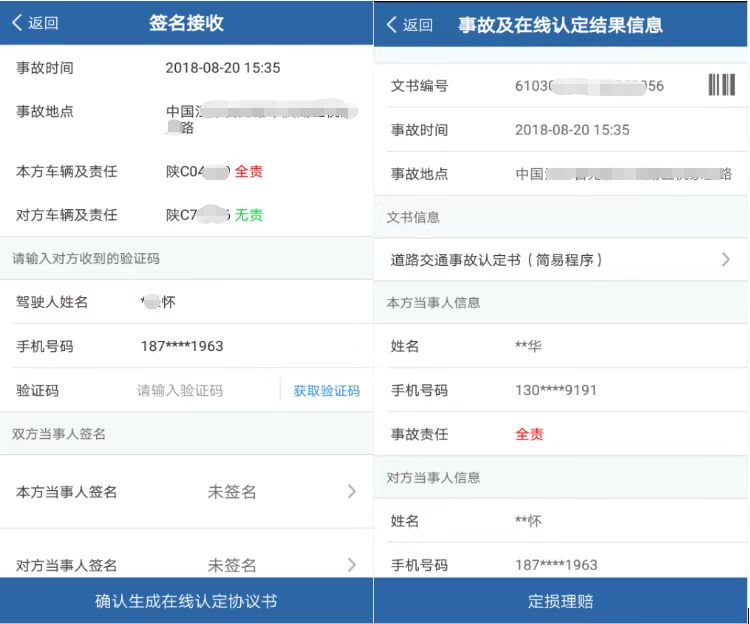Click 驾驶人姓名 label
Screen dimensions: 750x624
[52, 302]
